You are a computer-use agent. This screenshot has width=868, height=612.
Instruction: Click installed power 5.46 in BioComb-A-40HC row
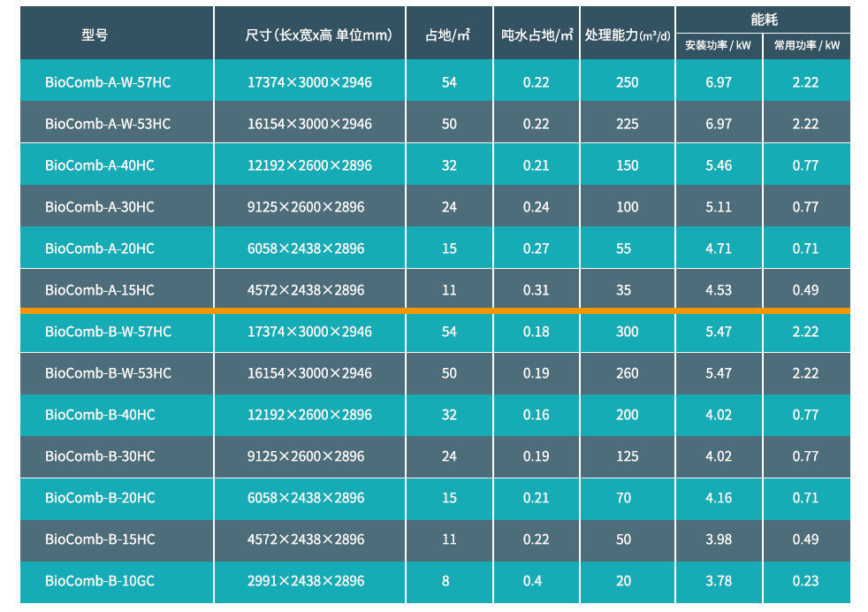pos(719,165)
